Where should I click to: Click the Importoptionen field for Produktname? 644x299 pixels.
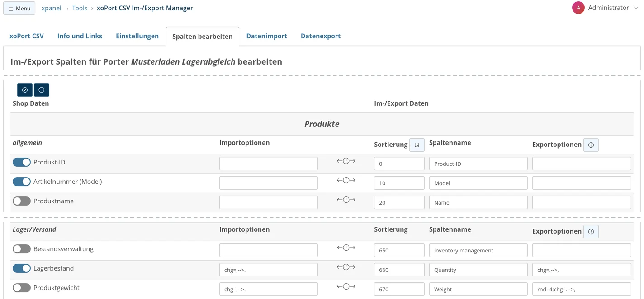(x=269, y=202)
